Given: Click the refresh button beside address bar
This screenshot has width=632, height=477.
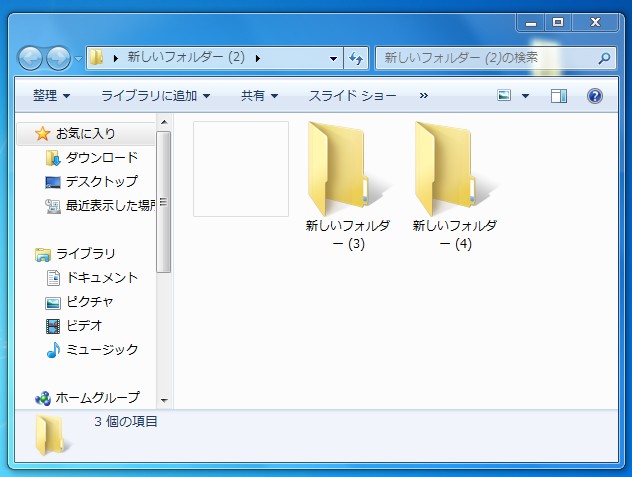Looking at the screenshot, I should pyautogui.click(x=356, y=59).
